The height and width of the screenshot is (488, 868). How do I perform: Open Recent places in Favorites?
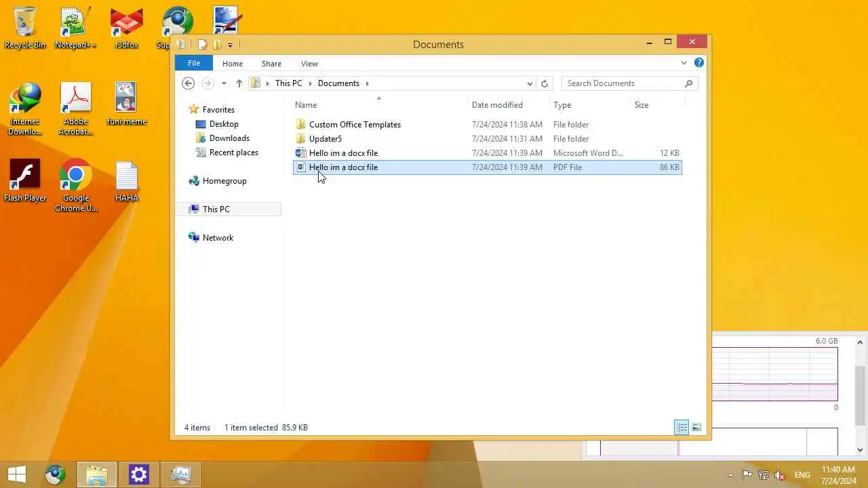coord(233,152)
